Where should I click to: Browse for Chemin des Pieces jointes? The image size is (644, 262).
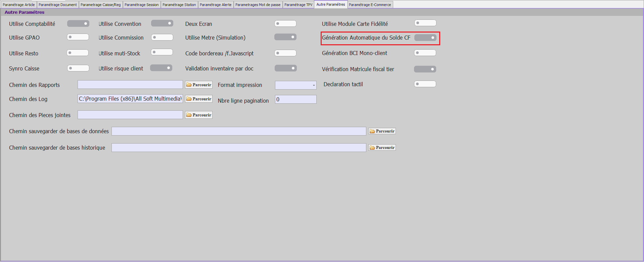(x=199, y=115)
